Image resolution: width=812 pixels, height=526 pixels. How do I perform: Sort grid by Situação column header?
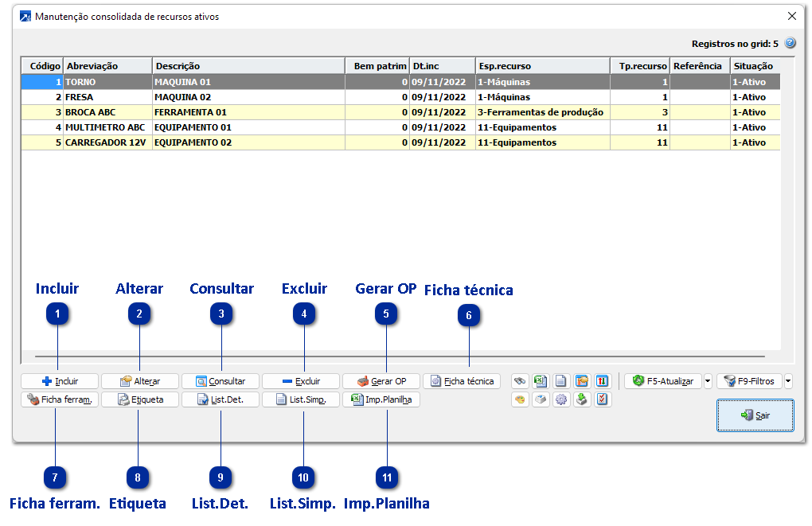(753, 66)
